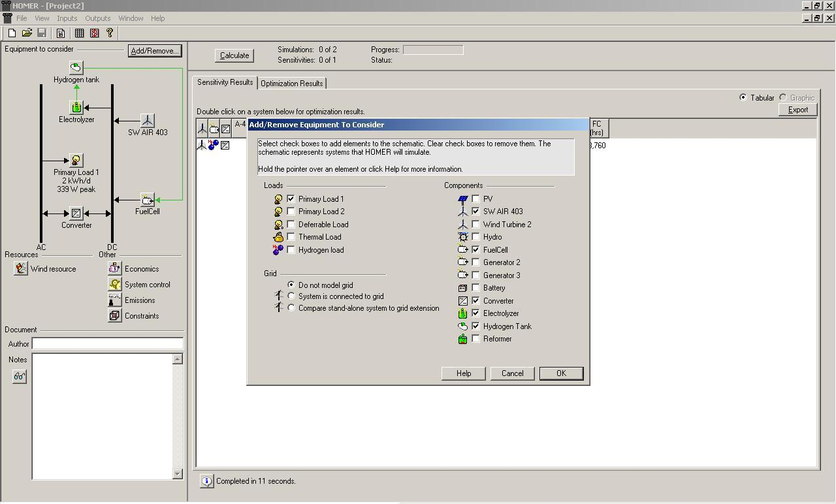The width and height of the screenshot is (836, 504).
Task: Click the SW AIR 403 wind turbine schematic icon
Action: tap(148, 120)
